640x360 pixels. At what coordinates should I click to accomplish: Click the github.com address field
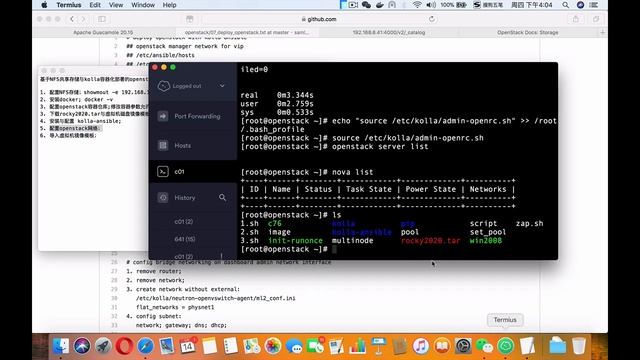tap(318, 19)
